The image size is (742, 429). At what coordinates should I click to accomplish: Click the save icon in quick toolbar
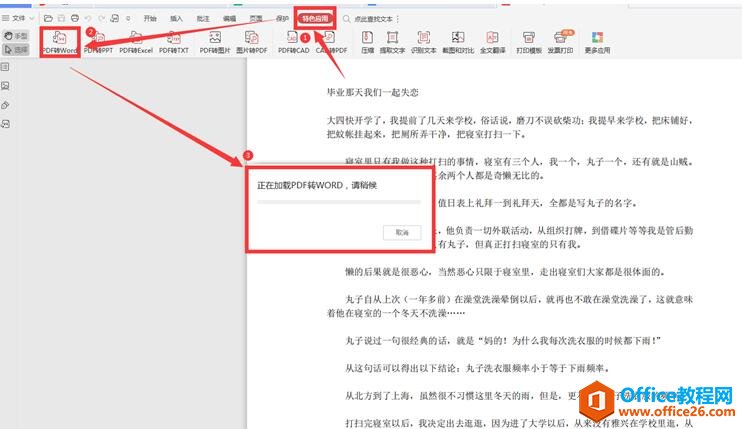pyautogui.click(x=61, y=18)
